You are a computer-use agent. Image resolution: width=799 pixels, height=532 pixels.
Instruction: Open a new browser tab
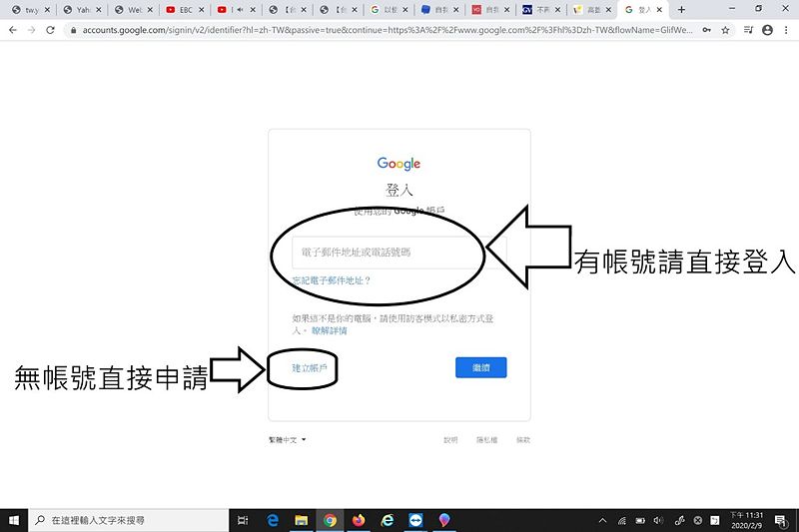pos(681,9)
